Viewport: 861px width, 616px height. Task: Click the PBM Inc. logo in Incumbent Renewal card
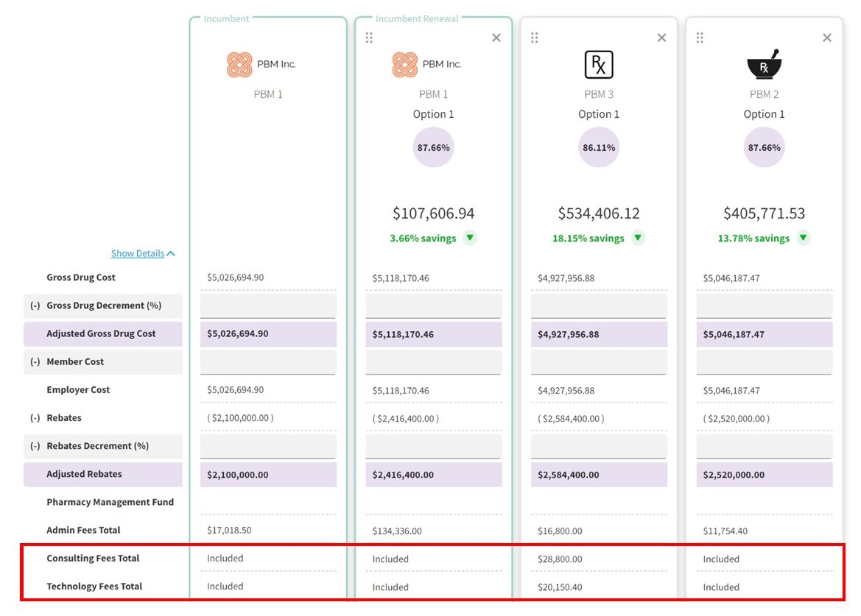tap(406, 64)
